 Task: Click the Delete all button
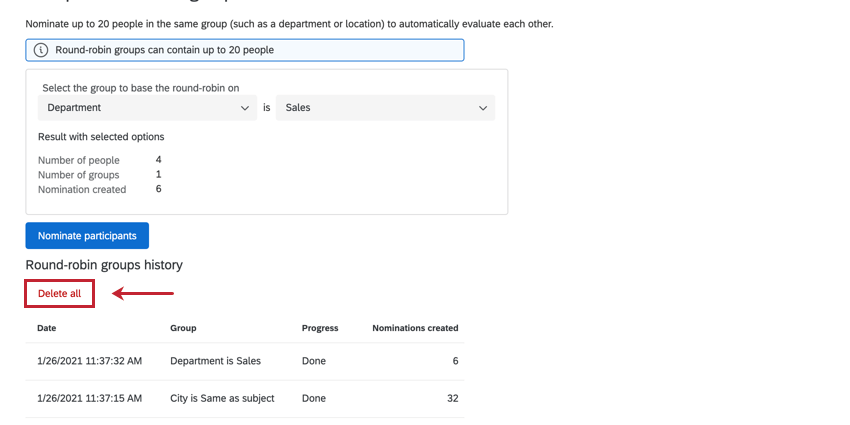pyautogui.click(x=60, y=293)
